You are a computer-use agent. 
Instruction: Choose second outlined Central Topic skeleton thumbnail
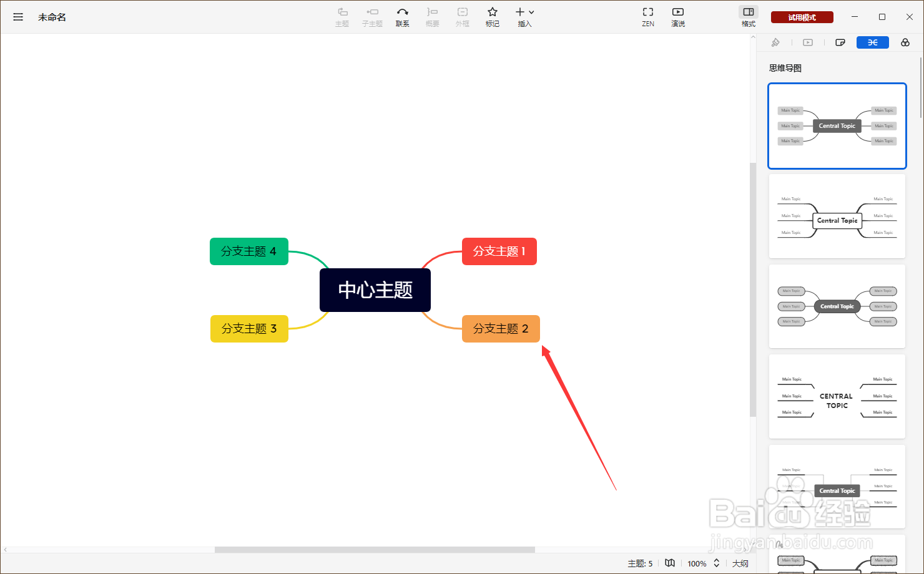pyautogui.click(x=837, y=216)
